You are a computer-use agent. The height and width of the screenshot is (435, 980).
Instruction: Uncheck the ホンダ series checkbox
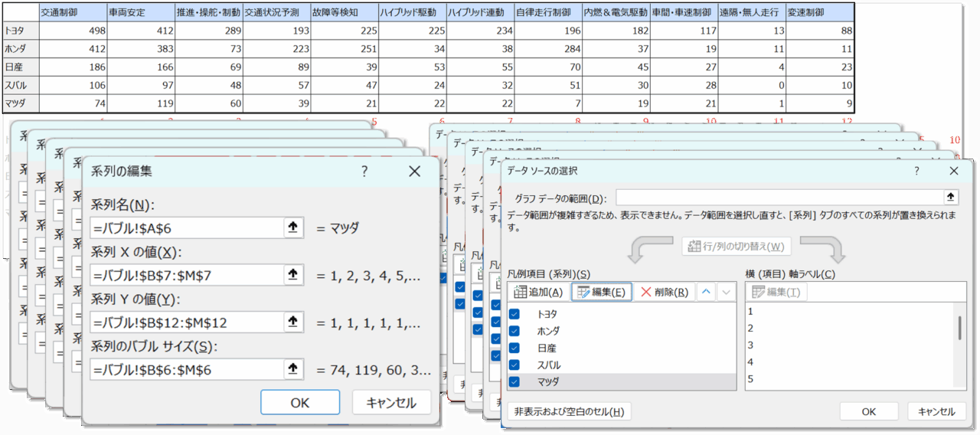[x=514, y=331]
